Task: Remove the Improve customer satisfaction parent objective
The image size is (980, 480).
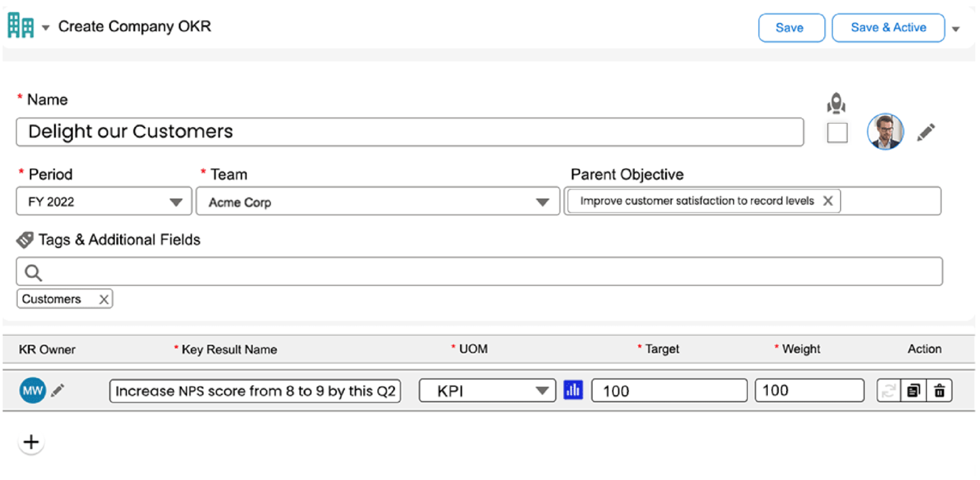Action: click(828, 200)
